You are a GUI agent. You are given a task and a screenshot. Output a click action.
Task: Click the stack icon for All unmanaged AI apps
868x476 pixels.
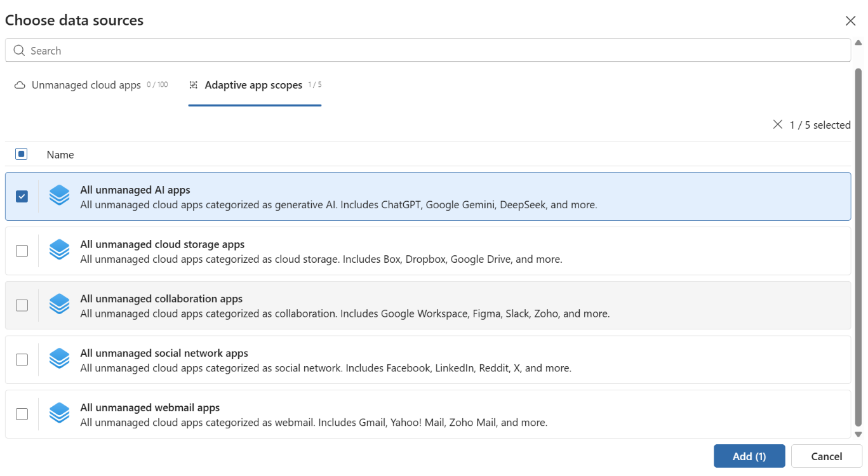59,196
